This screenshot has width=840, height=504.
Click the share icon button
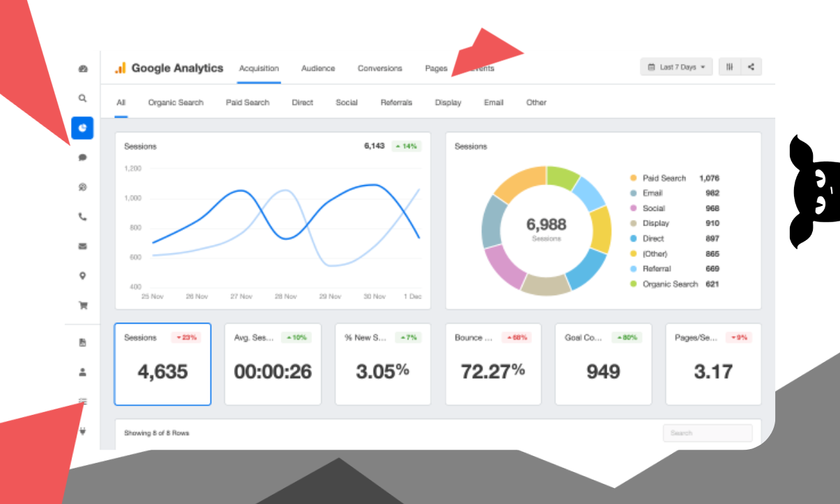pyautogui.click(x=751, y=67)
